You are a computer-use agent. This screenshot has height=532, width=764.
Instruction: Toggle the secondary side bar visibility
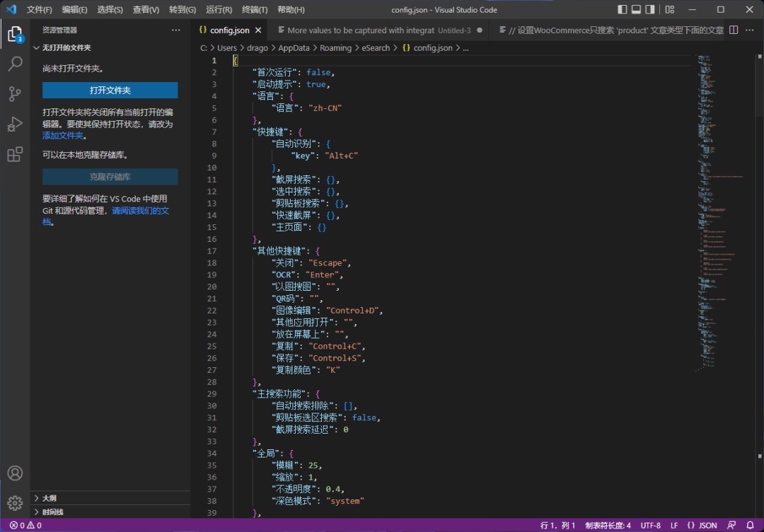(x=651, y=10)
